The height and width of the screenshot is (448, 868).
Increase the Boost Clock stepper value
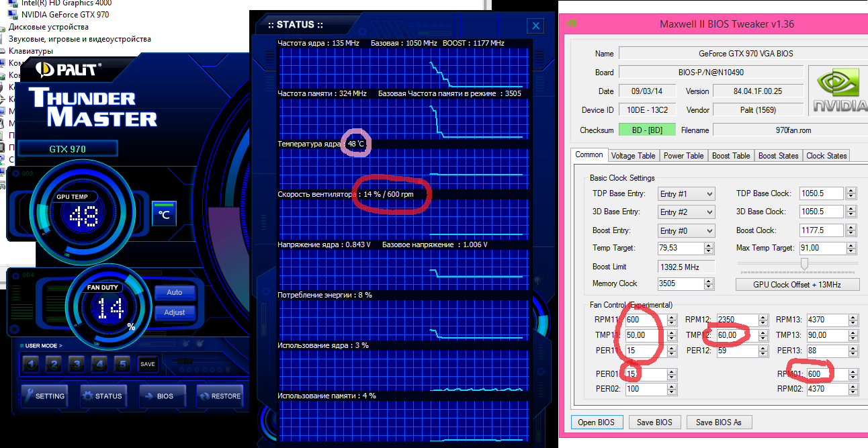(851, 227)
